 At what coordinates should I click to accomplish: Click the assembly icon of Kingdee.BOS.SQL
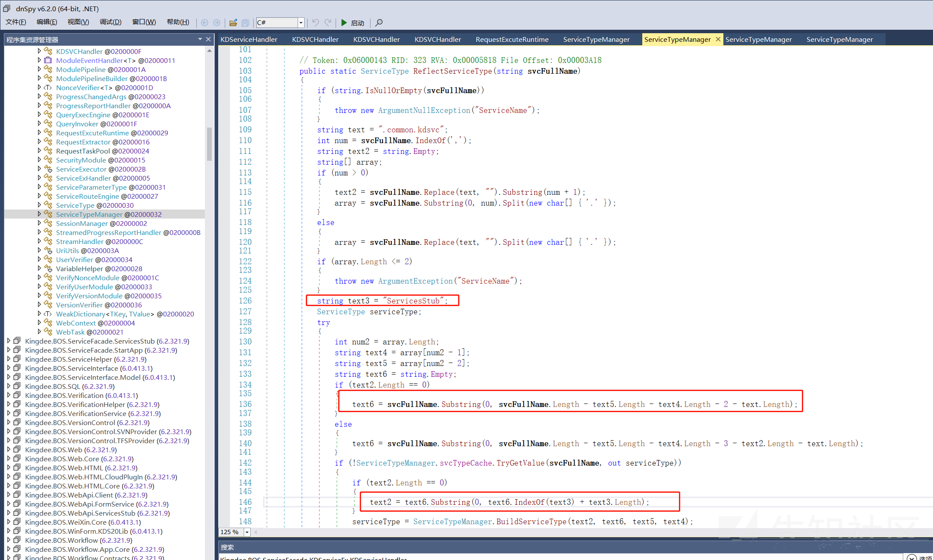(x=17, y=386)
